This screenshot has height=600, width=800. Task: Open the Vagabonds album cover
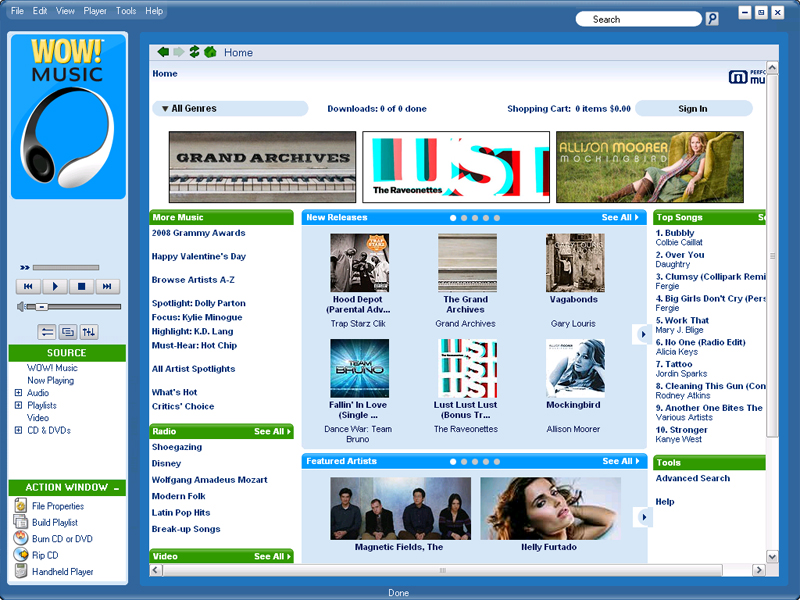pos(575,262)
